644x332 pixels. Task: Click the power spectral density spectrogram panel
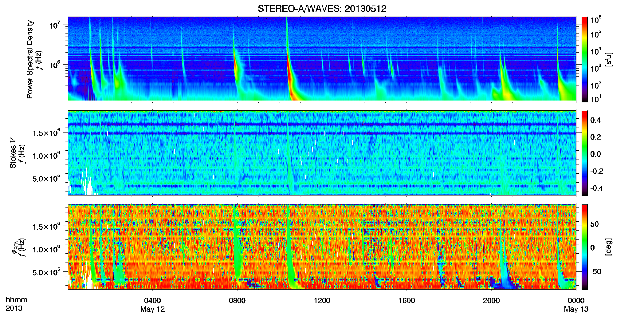(322, 59)
